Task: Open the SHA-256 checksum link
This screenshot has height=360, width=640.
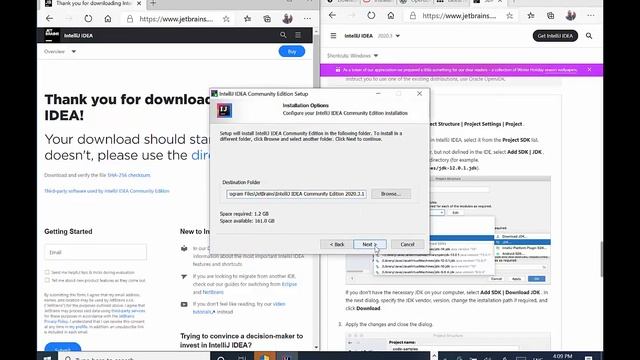Action: [129, 175]
